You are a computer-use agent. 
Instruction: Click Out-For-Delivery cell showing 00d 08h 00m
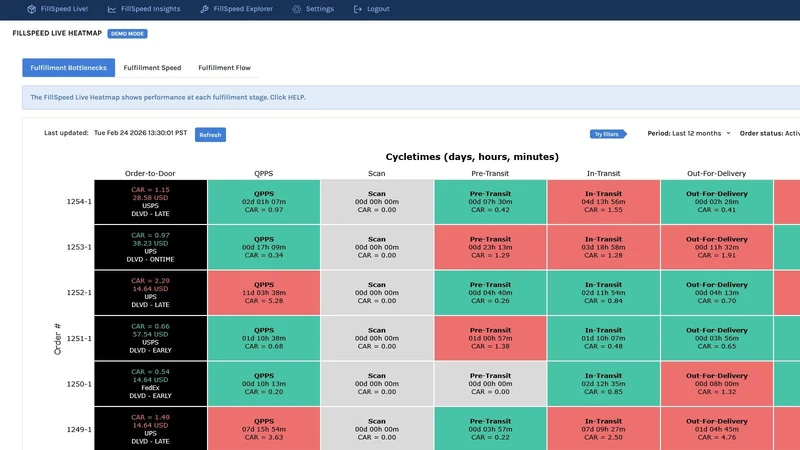coord(717,384)
